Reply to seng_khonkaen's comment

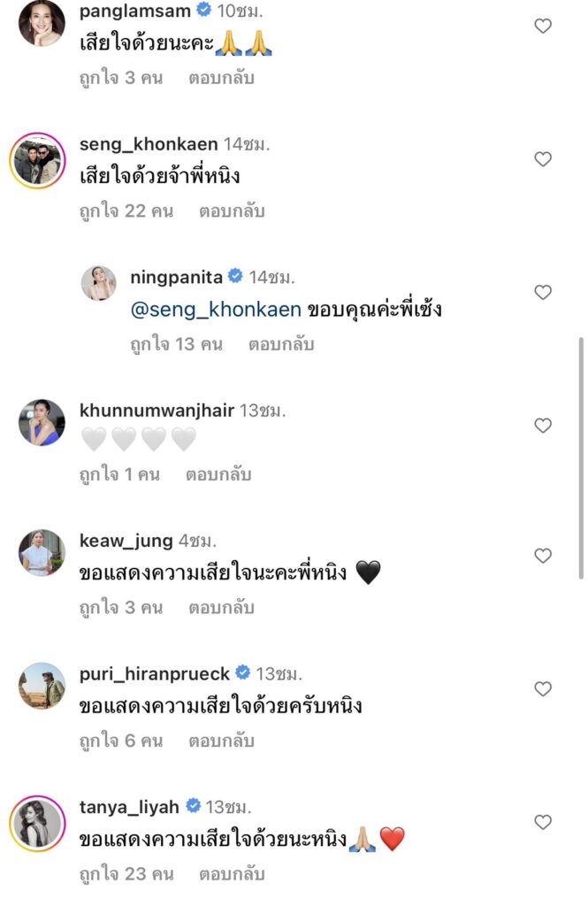[232, 211]
